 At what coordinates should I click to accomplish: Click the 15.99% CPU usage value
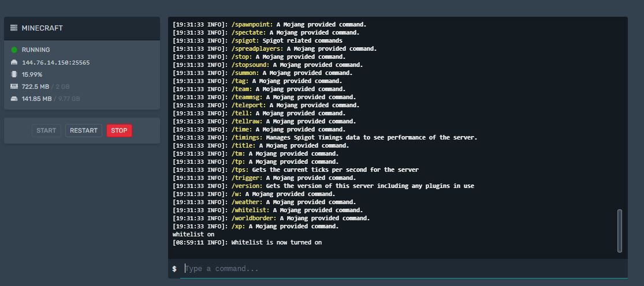click(x=32, y=74)
